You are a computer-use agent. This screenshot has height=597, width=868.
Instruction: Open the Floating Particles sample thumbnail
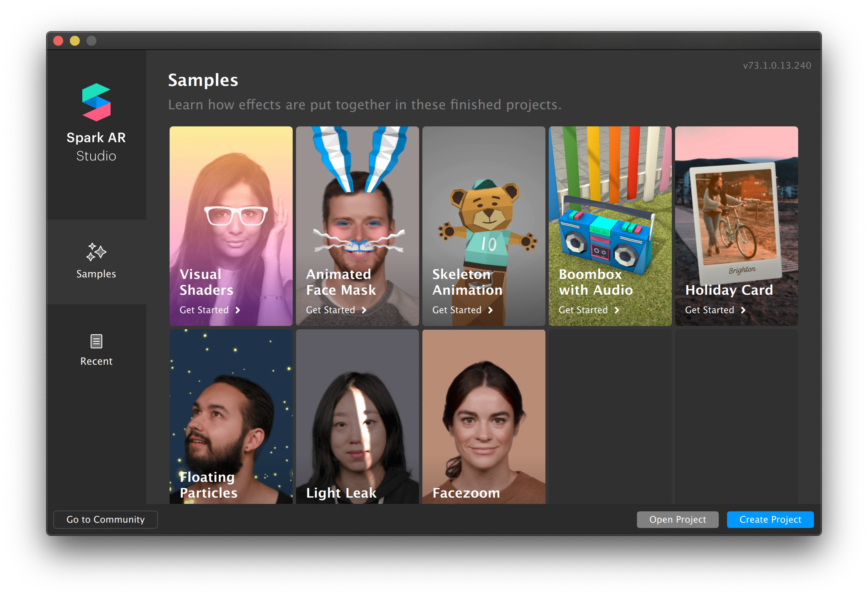[x=231, y=416]
